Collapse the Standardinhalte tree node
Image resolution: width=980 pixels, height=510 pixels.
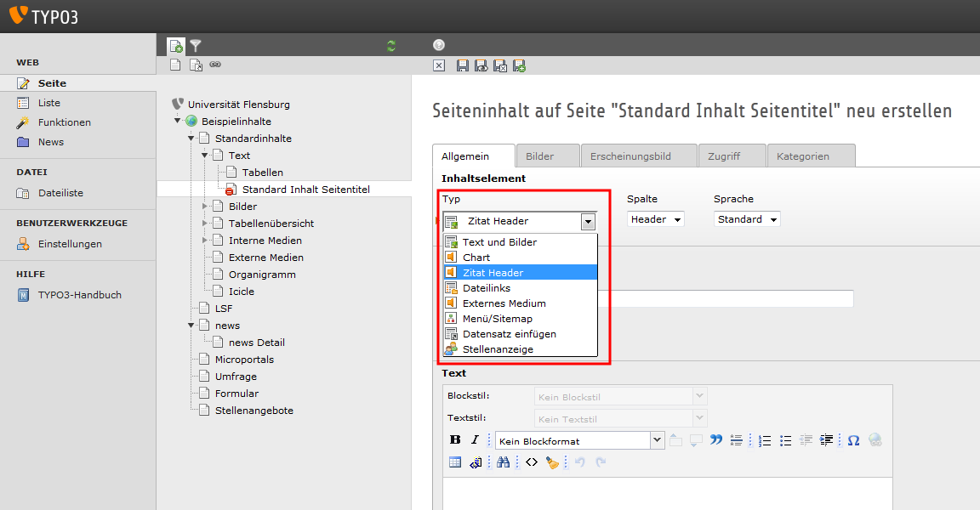coord(191,139)
